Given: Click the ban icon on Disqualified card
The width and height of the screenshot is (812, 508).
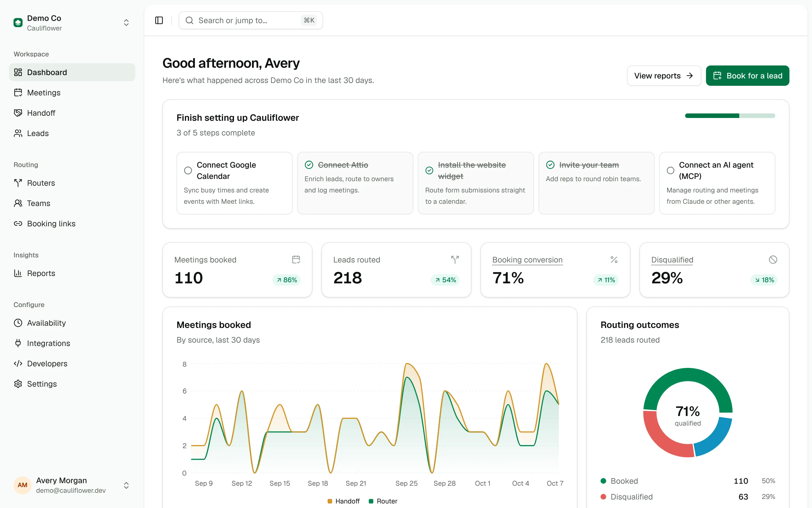Looking at the screenshot, I should [x=773, y=259].
